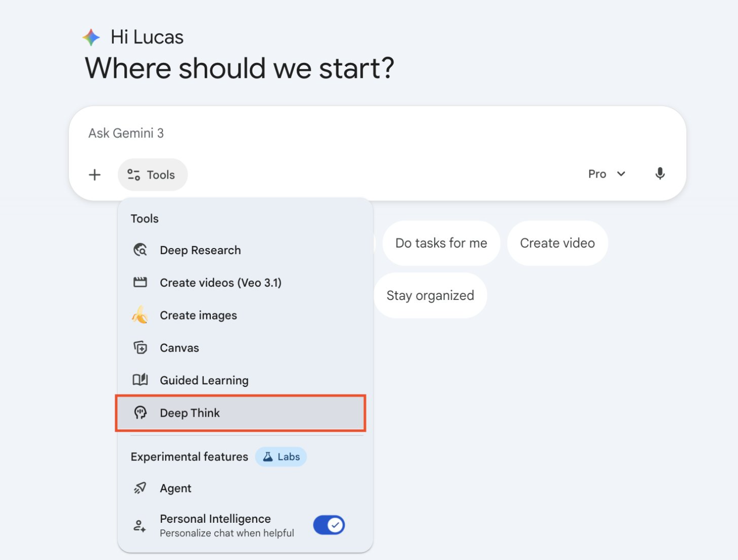Toggle the Personal Intelligence switch off
Viewport: 738px width, 560px height.
[329, 525]
